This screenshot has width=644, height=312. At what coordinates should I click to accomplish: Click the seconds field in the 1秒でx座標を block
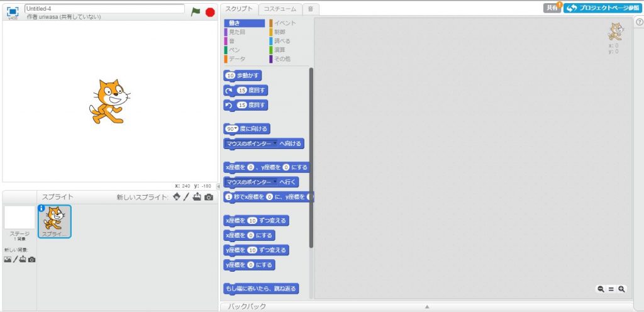coord(229,197)
